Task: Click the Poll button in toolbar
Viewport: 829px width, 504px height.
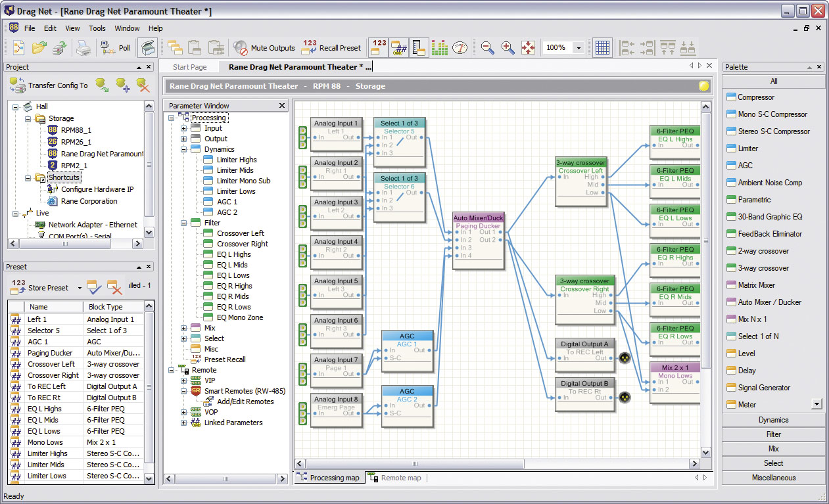Action: [x=115, y=48]
